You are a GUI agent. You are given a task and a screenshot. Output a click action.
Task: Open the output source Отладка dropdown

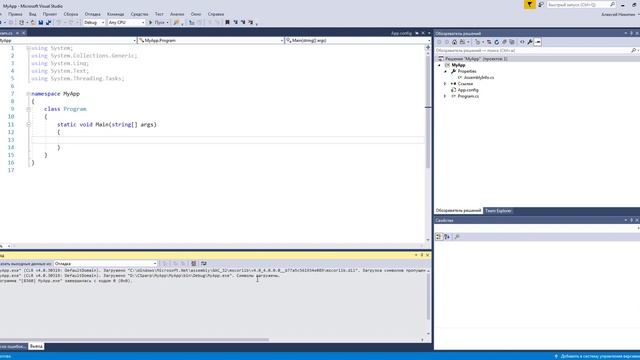(106, 264)
